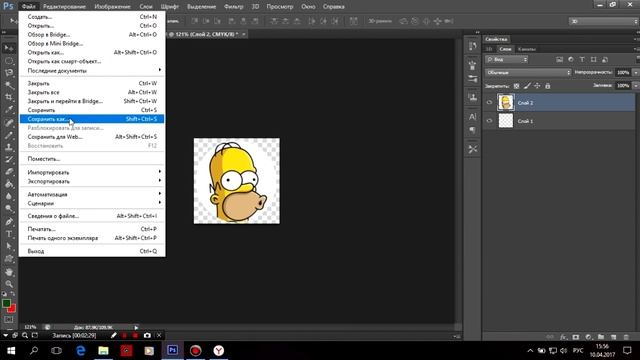Select the Lasso tool
Image resolution: width=640 pixels, height=360 pixels.
point(9,73)
